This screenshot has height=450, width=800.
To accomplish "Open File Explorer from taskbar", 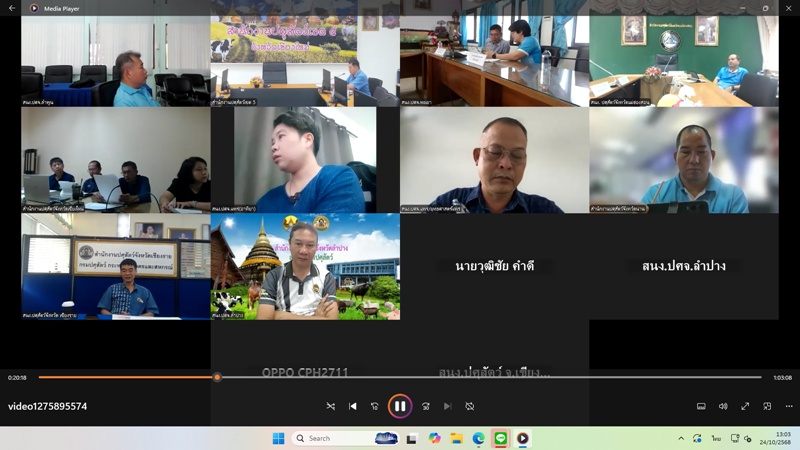I will [x=456, y=438].
